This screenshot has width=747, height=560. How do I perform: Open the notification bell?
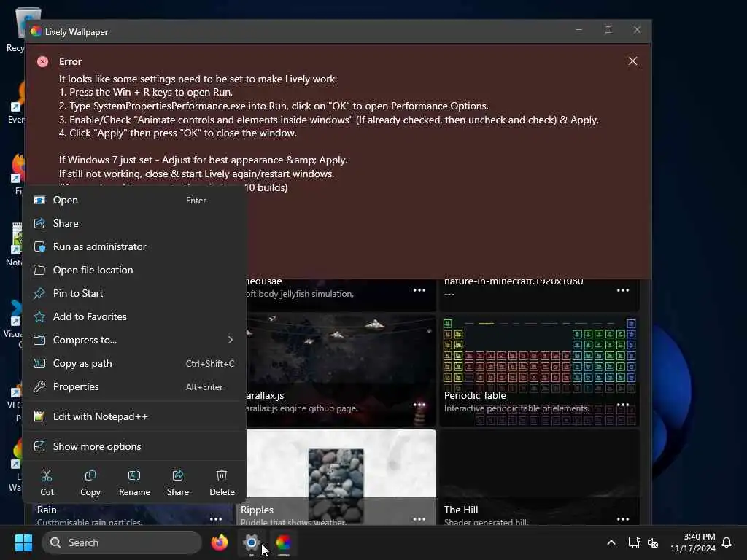[727, 542]
